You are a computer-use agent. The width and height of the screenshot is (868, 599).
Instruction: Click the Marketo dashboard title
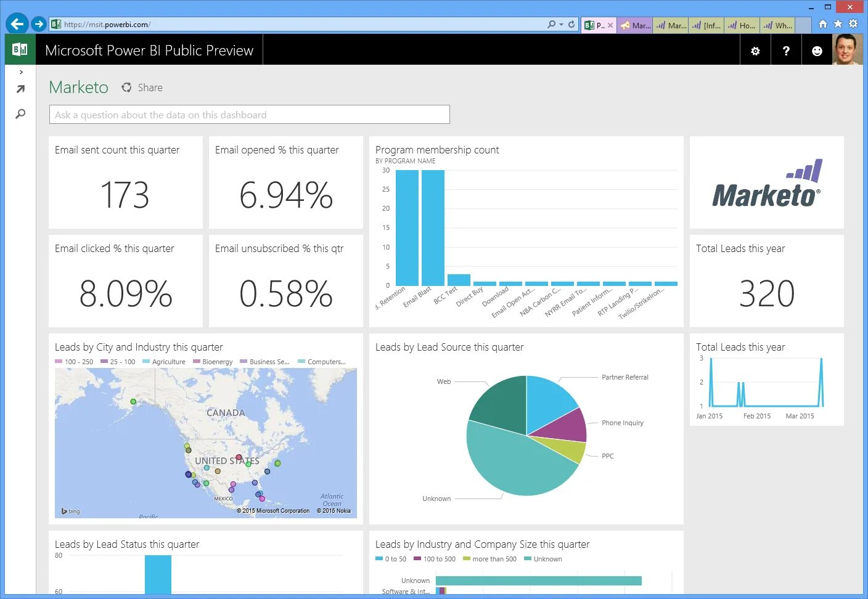tap(79, 88)
